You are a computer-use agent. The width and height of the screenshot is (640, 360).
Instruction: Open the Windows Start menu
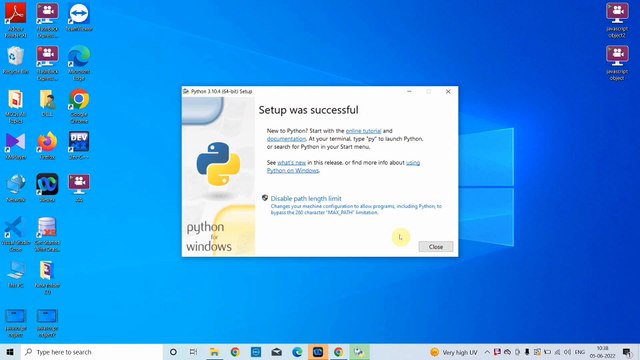click(10, 352)
